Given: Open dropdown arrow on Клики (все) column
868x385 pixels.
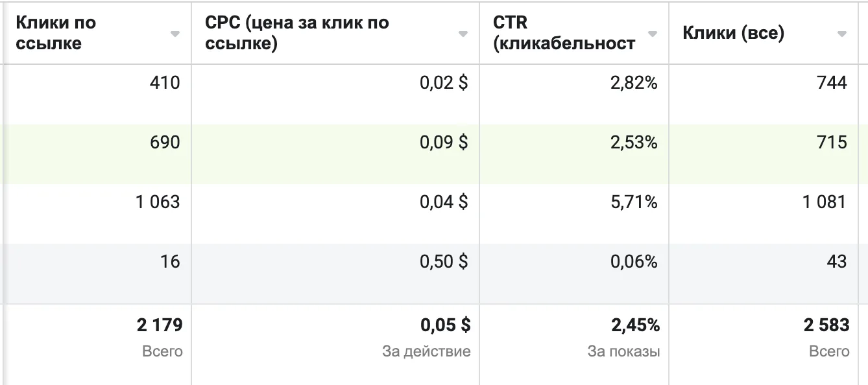Looking at the screenshot, I should point(842,34).
